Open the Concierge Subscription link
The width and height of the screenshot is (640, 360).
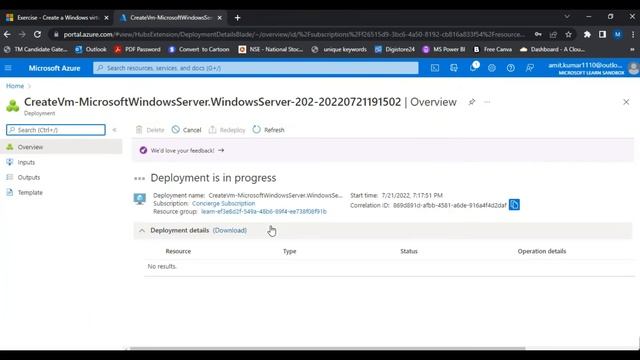223,203
